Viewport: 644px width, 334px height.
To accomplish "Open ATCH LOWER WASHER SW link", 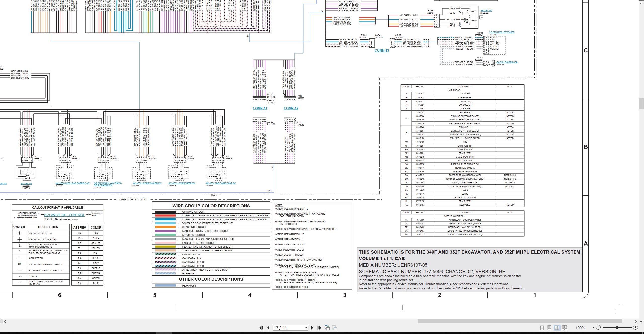I will (x=147, y=183).
